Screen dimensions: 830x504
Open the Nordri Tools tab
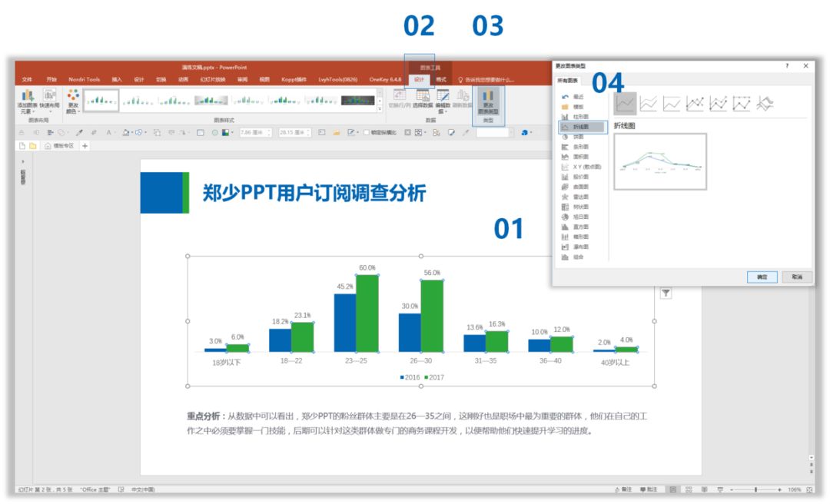[85, 80]
